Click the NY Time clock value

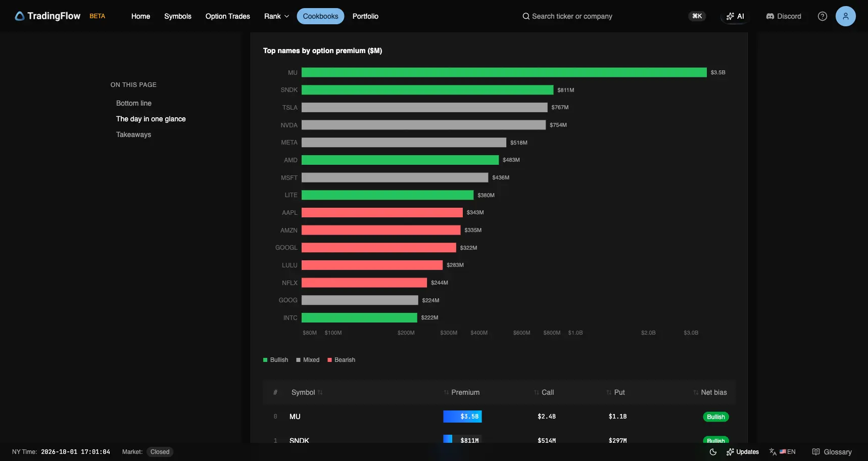point(75,452)
